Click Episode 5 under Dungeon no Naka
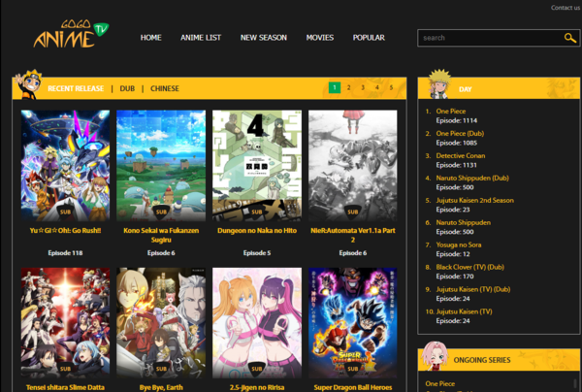The height and width of the screenshot is (392, 582). (x=257, y=253)
